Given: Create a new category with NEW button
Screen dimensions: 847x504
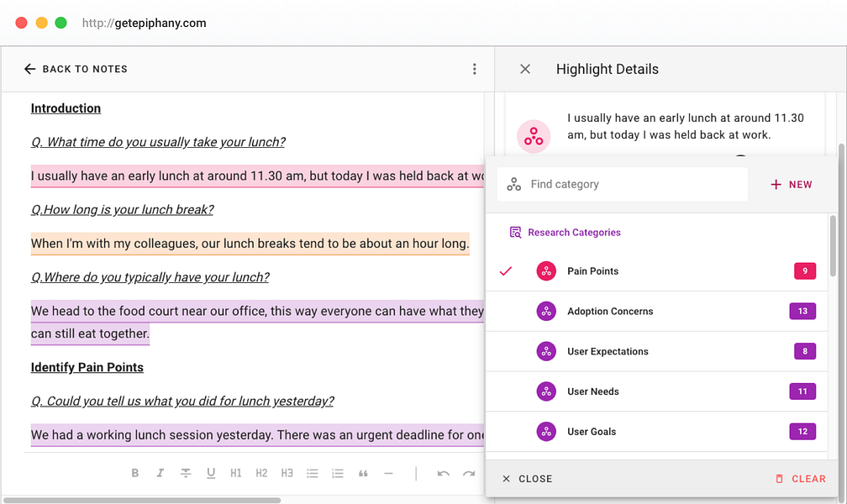Looking at the screenshot, I should pyautogui.click(x=792, y=185).
